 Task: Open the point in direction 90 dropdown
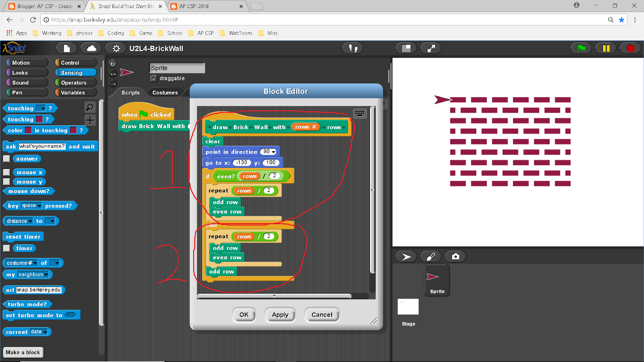[x=274, y=152]
